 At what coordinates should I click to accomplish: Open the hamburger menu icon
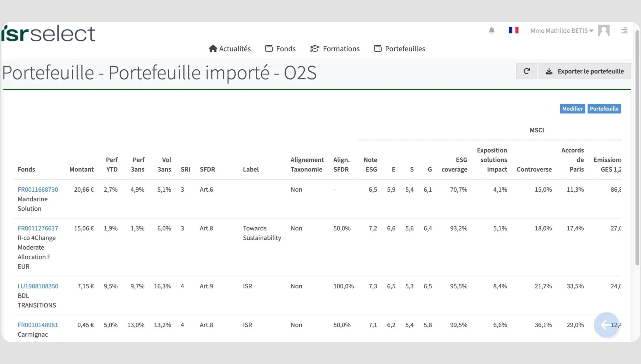tap(624, 30)
